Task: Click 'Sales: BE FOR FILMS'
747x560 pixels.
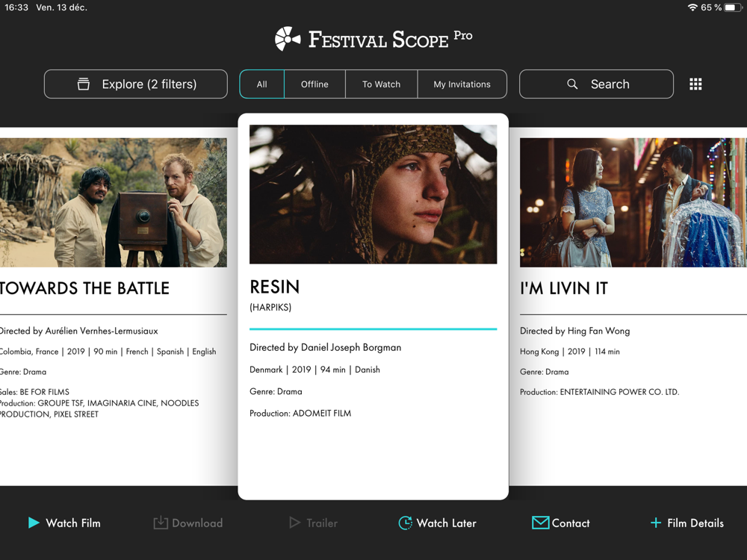Action: click(34, 392)
